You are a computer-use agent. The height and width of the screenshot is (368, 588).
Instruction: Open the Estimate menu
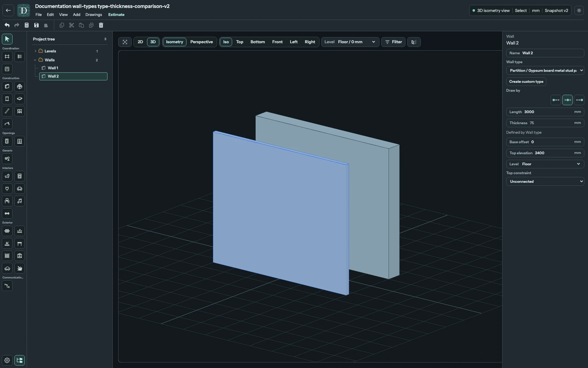point(116,15)
